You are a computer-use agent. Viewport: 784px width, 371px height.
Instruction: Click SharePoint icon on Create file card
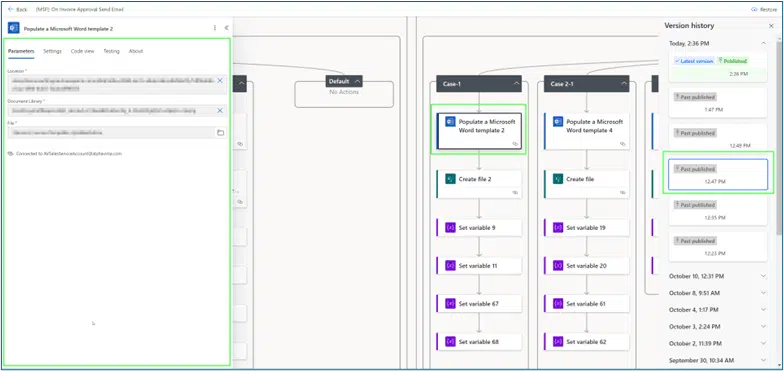[558, 179]
